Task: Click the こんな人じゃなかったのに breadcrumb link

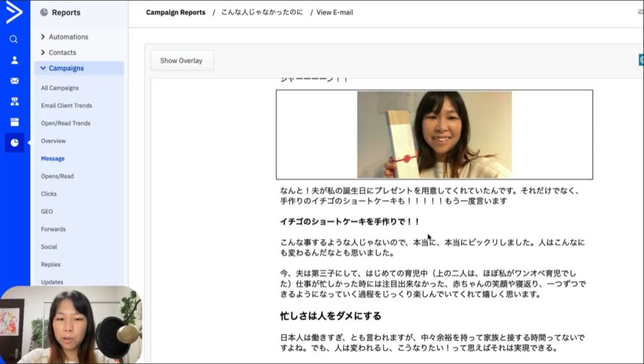Action: (x=261, y=13)
